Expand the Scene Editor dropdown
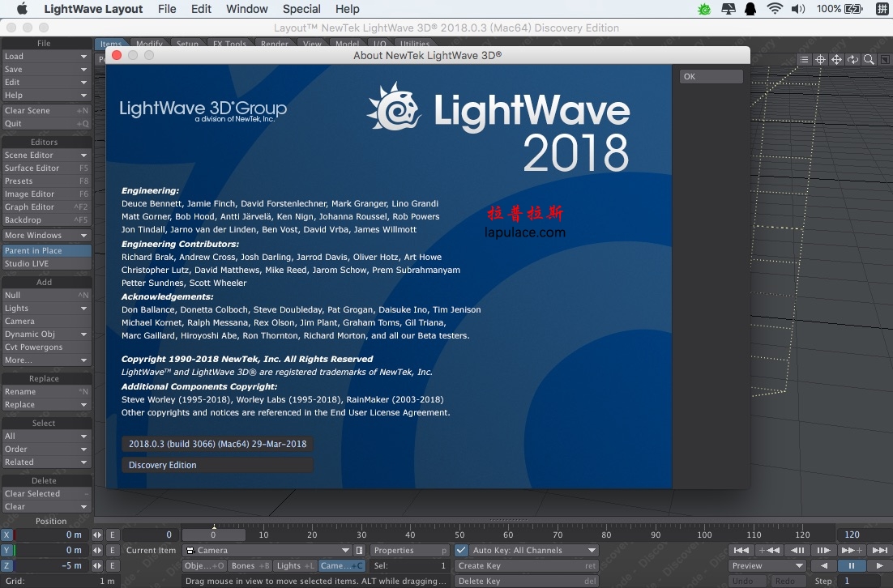The height and width of the screenshot is (588, 893). pyautogui.click(x=46, y=155)
